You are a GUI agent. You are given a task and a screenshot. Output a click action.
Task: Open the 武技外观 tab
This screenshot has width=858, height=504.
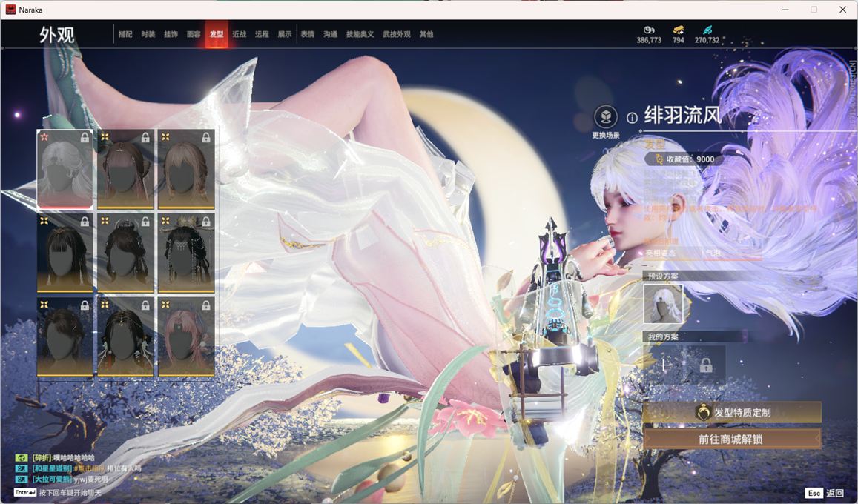click(397, 34)
